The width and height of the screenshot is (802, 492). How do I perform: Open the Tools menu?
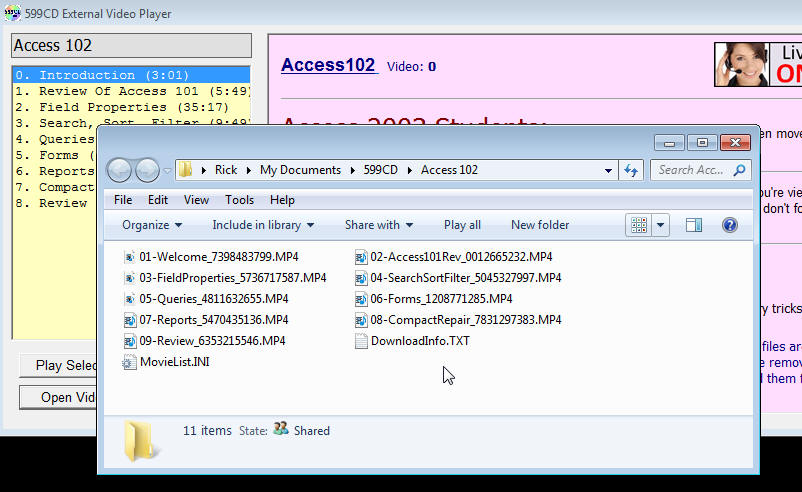[239, 200]
